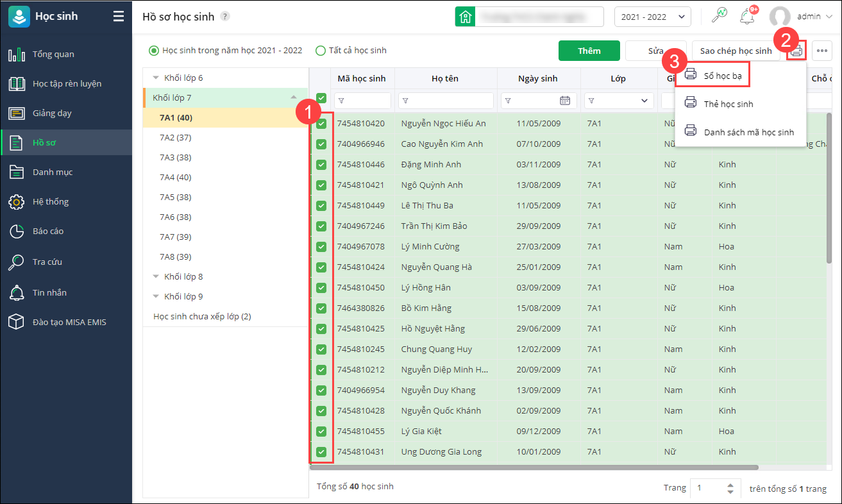This screenshot has width=842, height=504.
Task: Deselect the Hồ Nguyệt Hằng row checkbox
Action: (x=321, y=329)
